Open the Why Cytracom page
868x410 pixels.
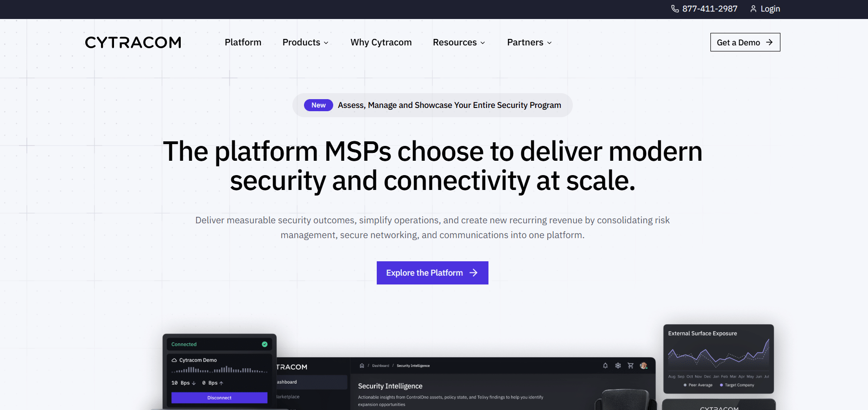pos(381,42)
